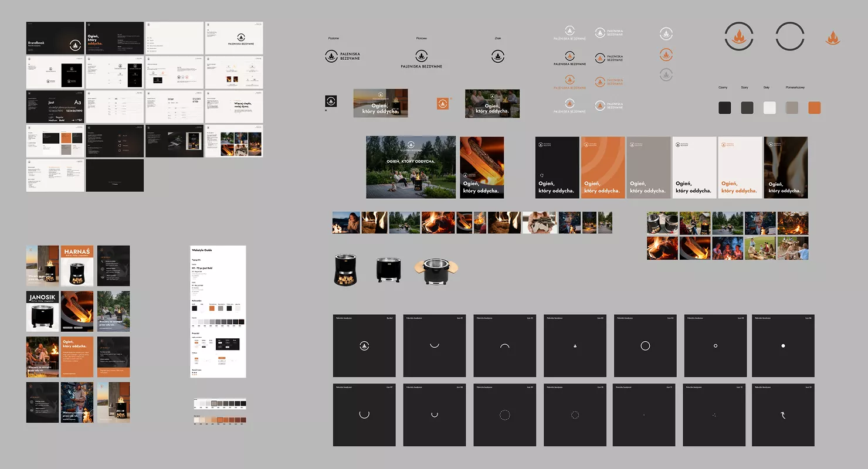Click the large orange flame icon alone

[x=832, y=38]
